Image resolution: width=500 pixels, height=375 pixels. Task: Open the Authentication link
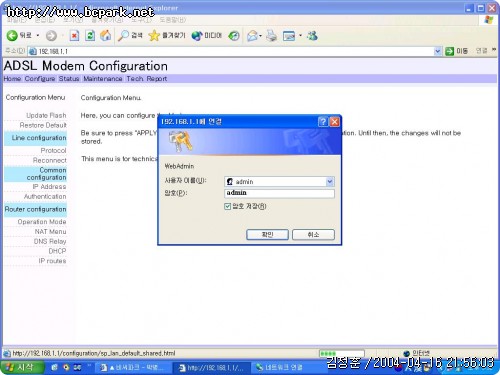45,197
